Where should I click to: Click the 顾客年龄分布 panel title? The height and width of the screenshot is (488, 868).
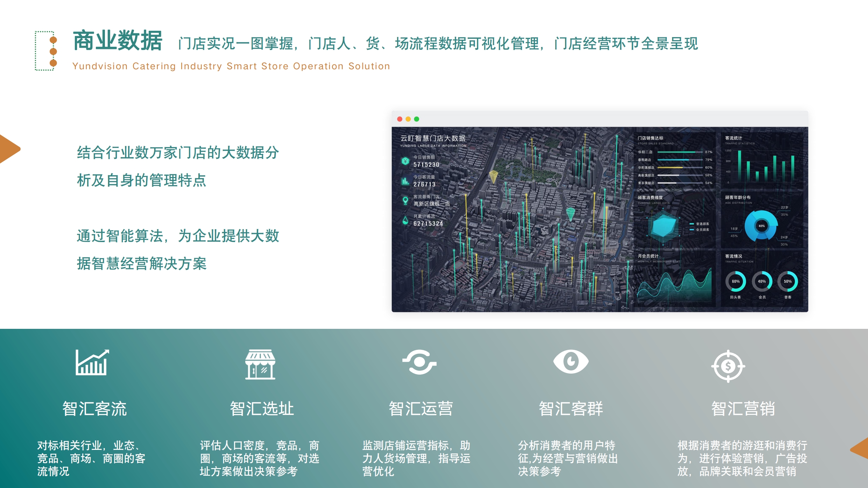(x=738, y=197)
